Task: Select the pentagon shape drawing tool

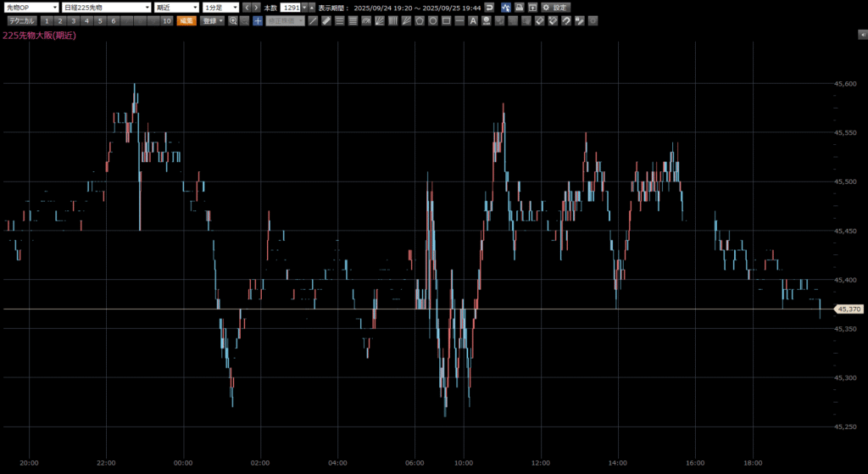Action: (x=419, y=20)
